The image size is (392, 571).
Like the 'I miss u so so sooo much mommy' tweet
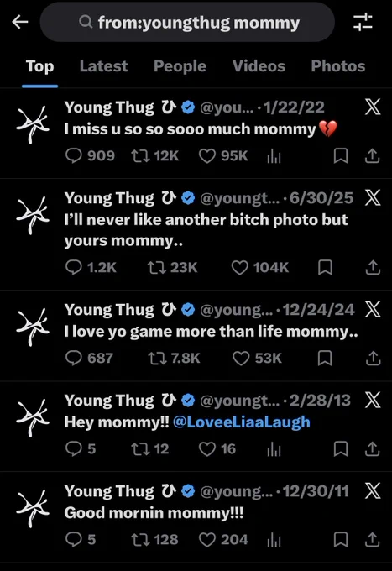[207, 156]
